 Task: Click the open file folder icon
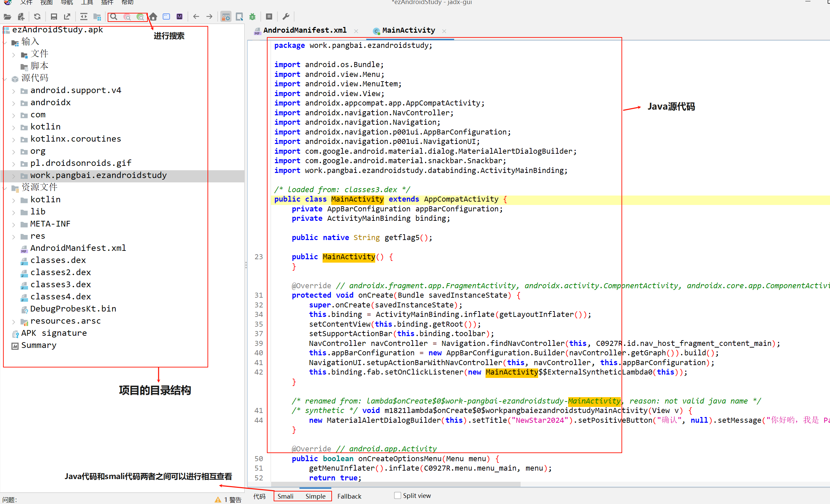(x=7, y=17)
